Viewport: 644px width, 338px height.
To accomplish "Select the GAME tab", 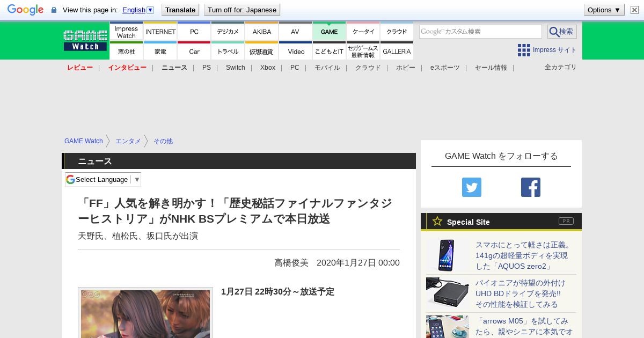I will pyautogui.click(x=329, y=31).
